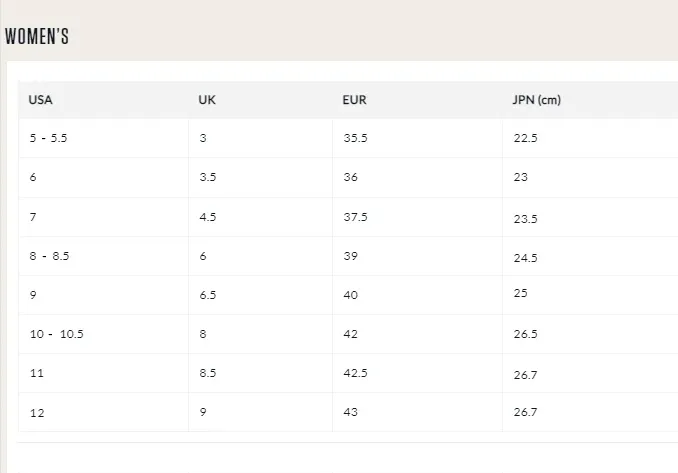The width and height of the screenshot is (678, 473).
Task: Select the USA size 11 cell
Action: [37, 373]
